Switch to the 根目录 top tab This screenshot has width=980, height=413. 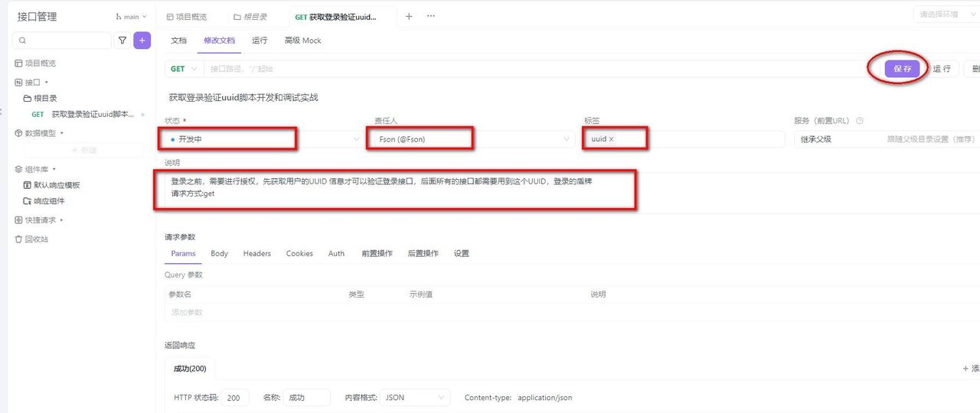[x=250, y=16]
